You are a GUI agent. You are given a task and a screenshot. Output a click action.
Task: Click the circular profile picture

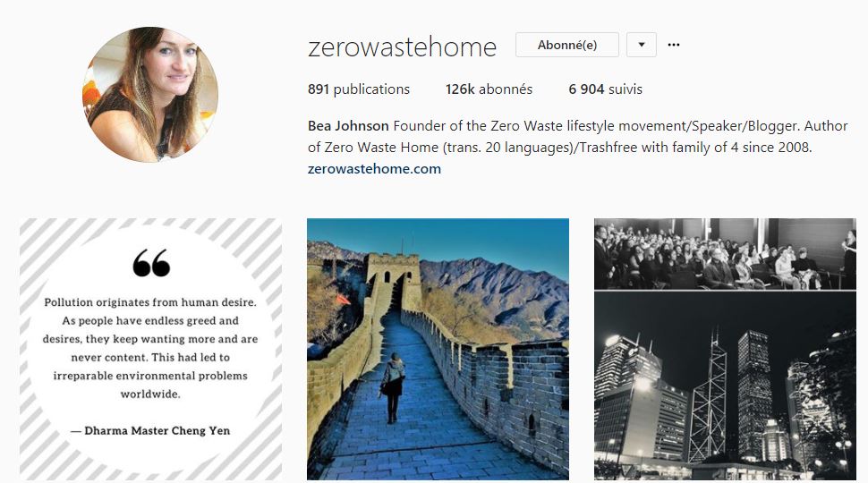tap(150, 95)
